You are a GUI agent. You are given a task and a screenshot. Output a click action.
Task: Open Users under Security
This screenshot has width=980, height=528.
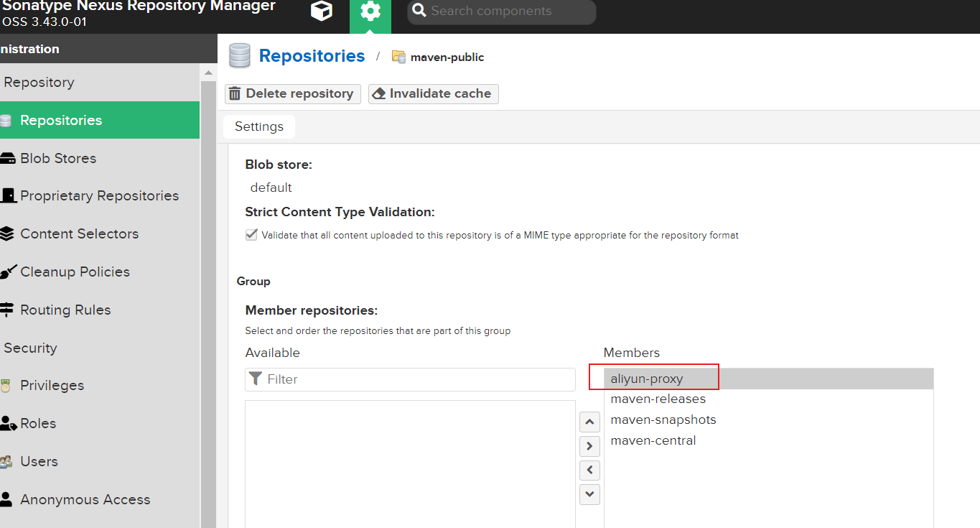tap(39, 461)
